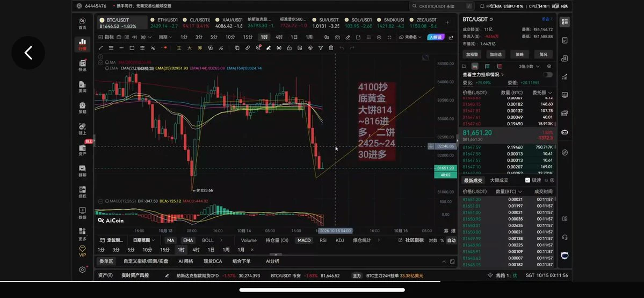Click the magnifier zoom tool in drawing bar

click(x=258, y=48)
